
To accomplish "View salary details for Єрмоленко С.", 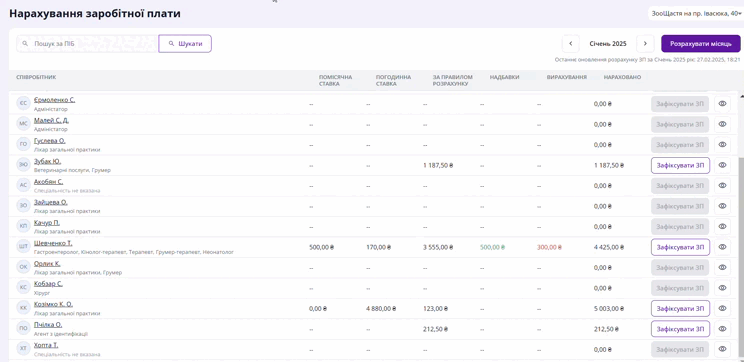I will 722,103.
